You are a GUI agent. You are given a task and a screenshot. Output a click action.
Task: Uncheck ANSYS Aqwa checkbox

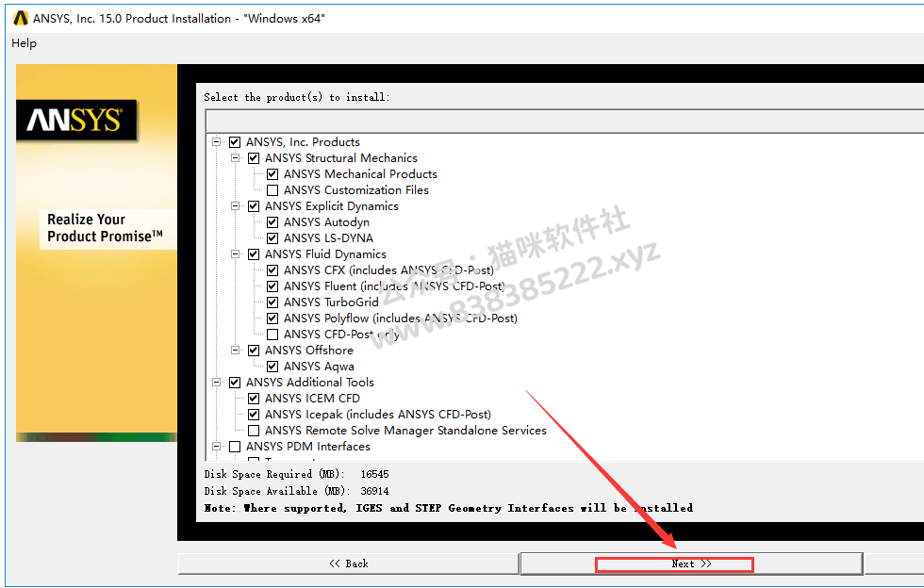pyautogui.click(x=272, y=367)
